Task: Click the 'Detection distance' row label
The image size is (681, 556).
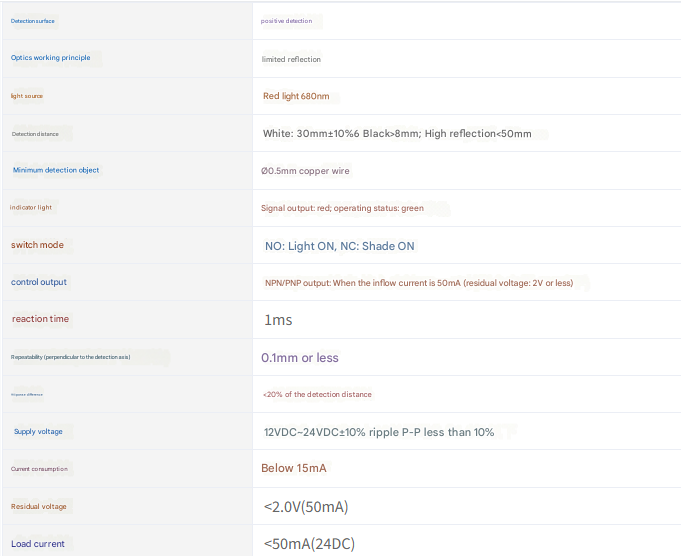Action: (36, 134)
